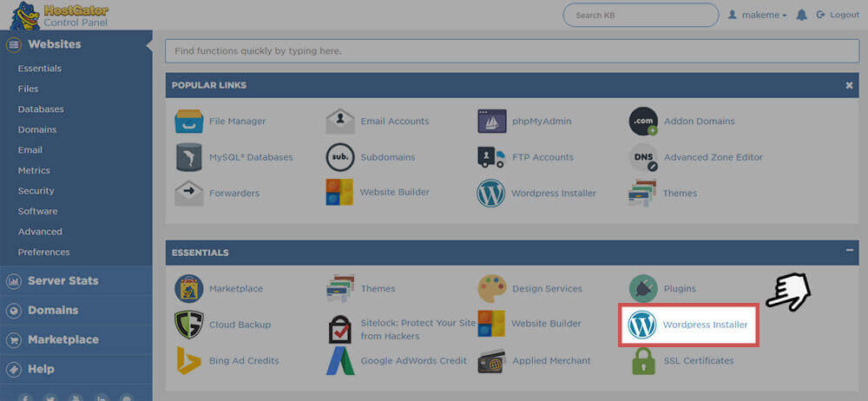
Task: Open the notifications bell
Action: (801, 15)
